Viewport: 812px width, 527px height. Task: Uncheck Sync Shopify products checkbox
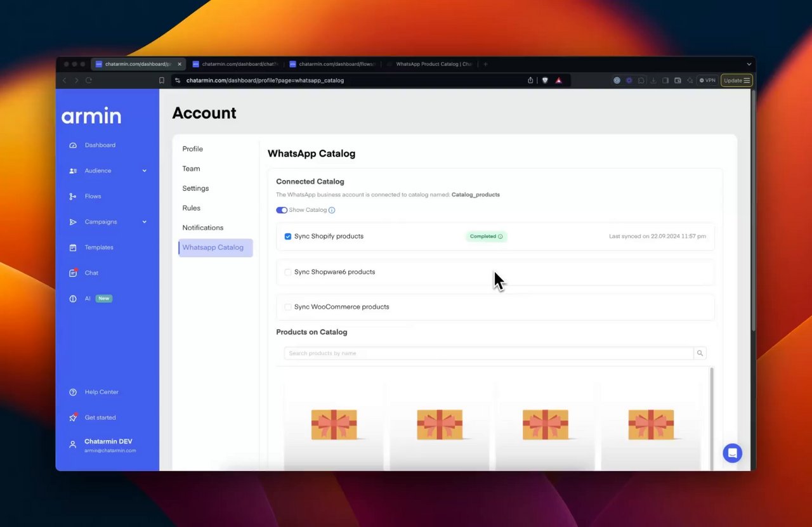pos(288,237)
